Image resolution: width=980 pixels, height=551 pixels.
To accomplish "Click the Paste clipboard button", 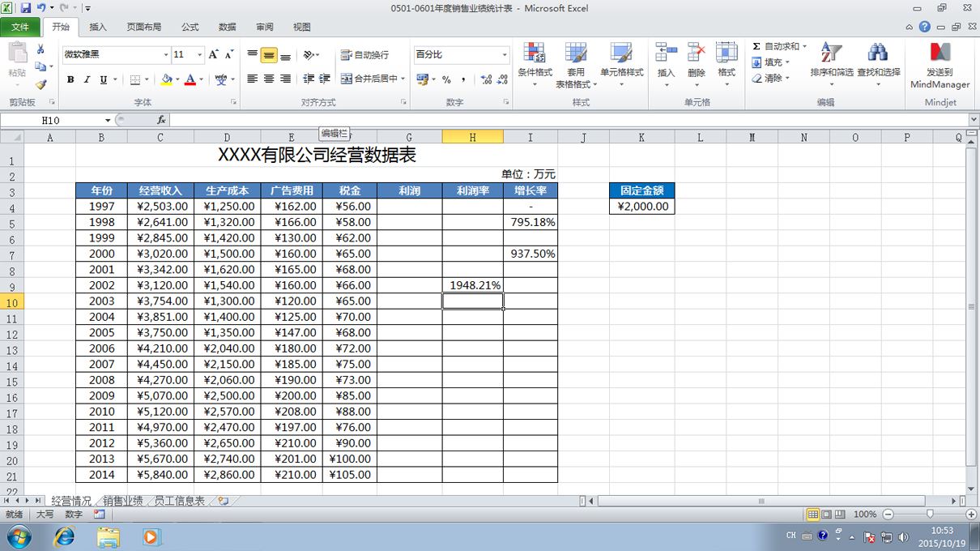I will point(17,62).
